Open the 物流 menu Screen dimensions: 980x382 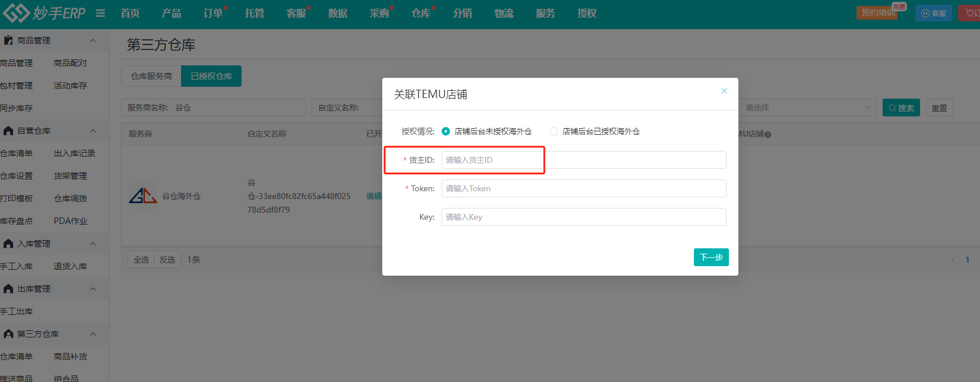(x=504, y=13)
